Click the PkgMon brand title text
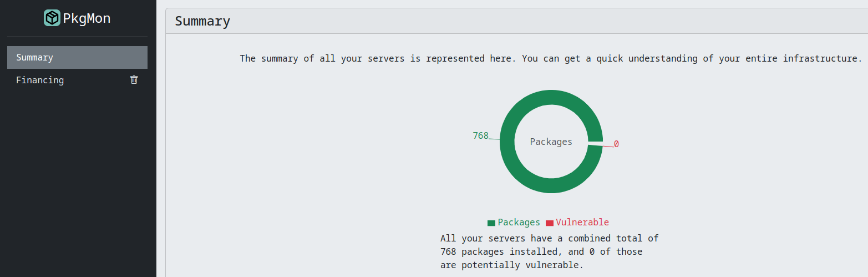 87,18
